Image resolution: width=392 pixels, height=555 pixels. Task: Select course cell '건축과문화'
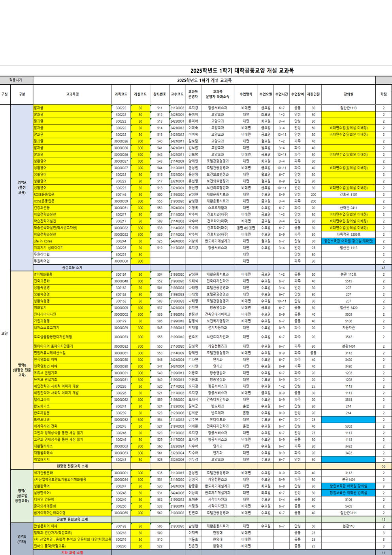(72, 281)
